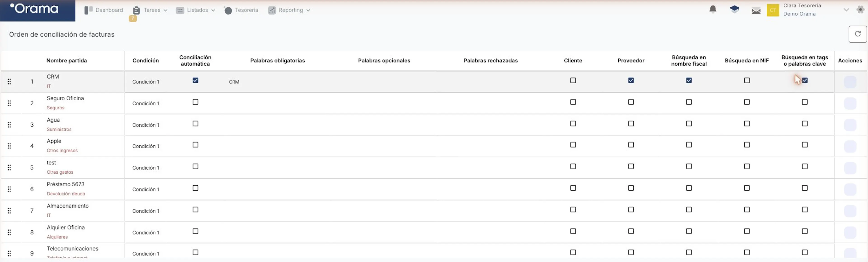This screenshot has height=262, width=868.
Task: Click drag handle for Préstamo 5673 row
Action: 9,189
